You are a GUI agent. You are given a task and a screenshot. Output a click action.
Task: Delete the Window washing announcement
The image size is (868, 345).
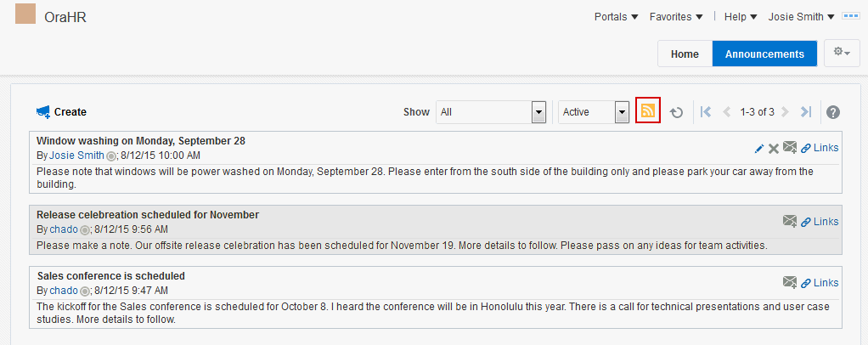tap(774, 149)
